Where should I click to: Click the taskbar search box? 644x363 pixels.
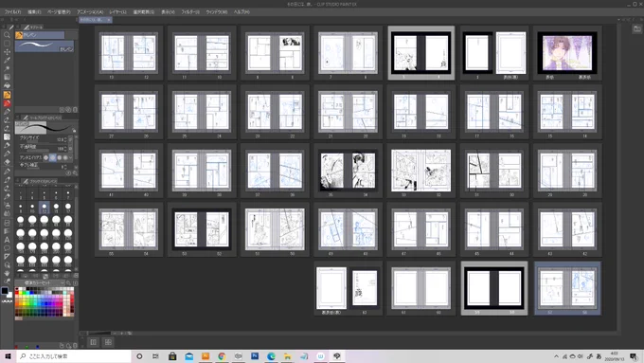pos(73,356)
